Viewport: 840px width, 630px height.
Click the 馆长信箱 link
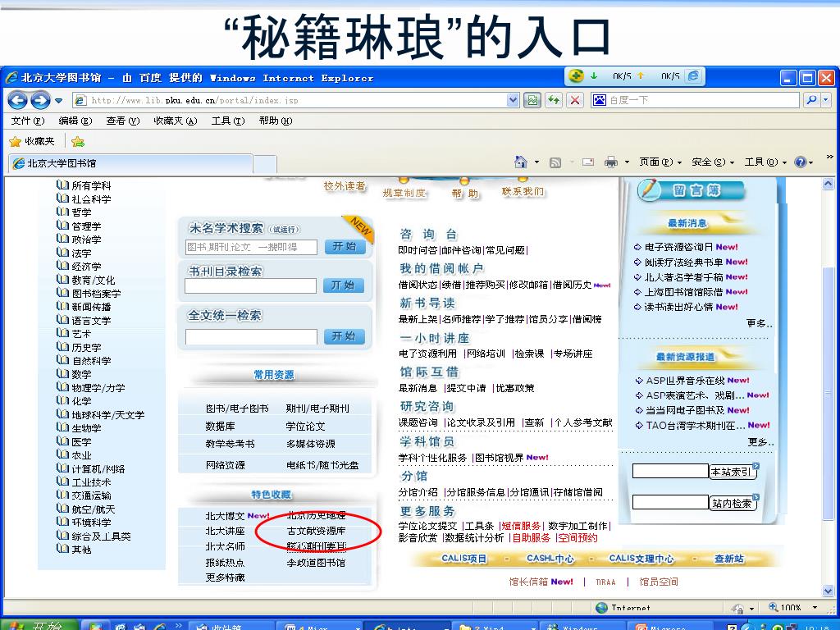528,582
